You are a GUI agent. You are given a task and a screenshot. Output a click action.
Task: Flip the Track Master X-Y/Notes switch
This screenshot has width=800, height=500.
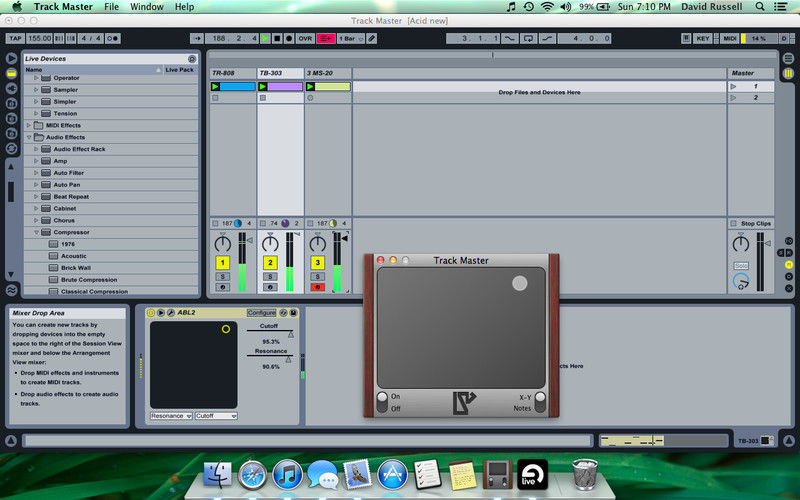click(x=540, y=403)
